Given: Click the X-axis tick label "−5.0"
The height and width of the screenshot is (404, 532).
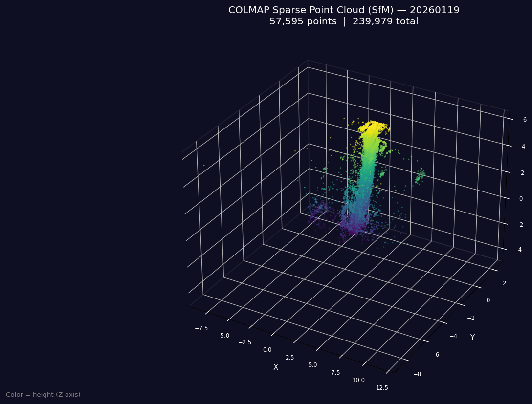Looking at the screenshot, I should pyautogui.click(x=223, y=336).
